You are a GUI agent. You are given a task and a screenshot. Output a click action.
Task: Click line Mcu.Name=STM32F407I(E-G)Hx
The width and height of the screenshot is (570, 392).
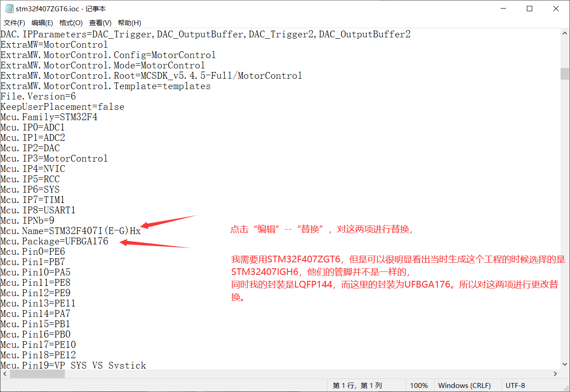pyautogui.click(x=71, y=231)
